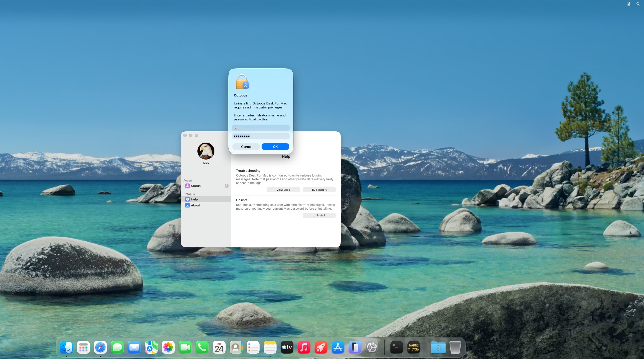Cancel the administrator privileges dialog
644x359 pixels.
246,147
